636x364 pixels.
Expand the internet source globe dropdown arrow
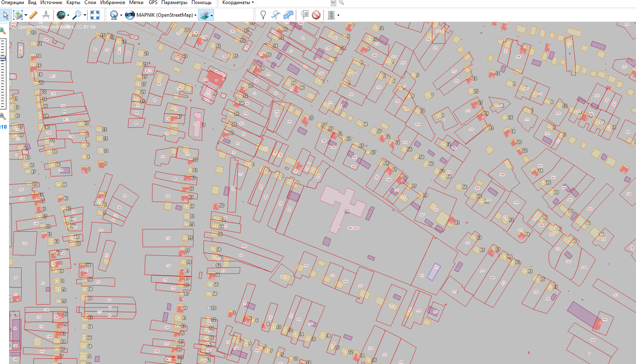[x=121, y=15]
